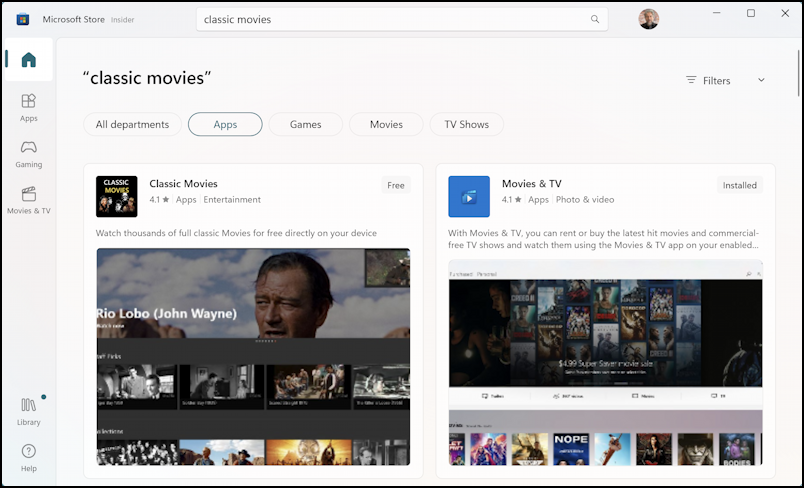Select the All departments filter
The image size is (804, 488).
click(x=132, y=124)
